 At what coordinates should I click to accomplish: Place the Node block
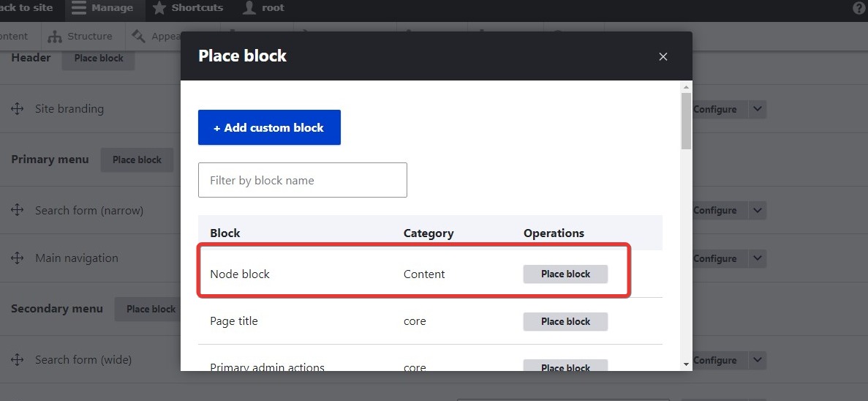tap(565, 274)
